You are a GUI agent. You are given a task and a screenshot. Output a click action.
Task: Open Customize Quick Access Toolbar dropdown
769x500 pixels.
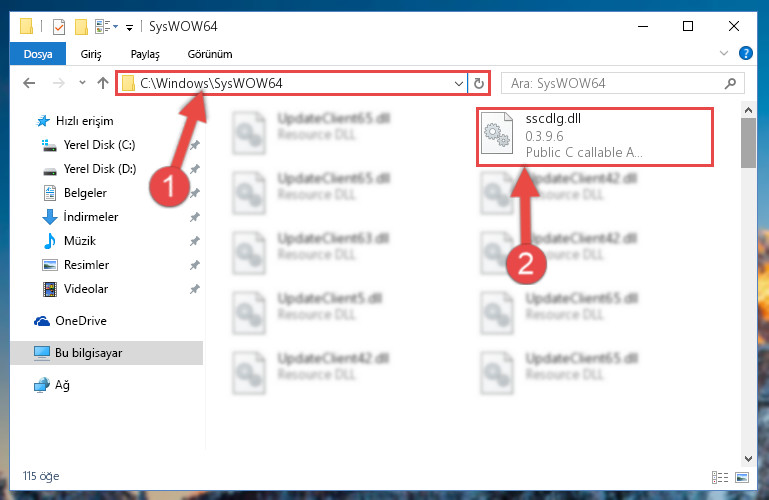[129, 27]
